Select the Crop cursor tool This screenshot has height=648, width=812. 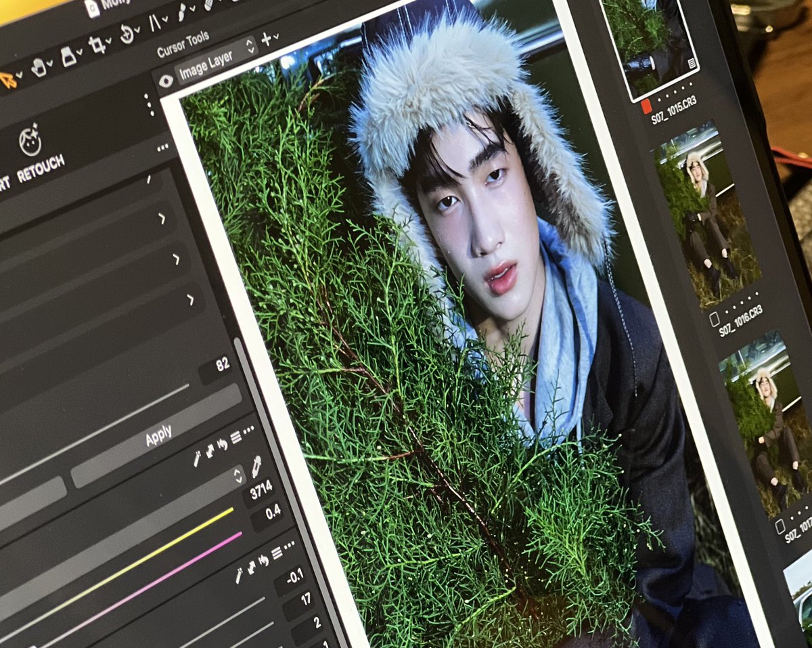point(97,45)
